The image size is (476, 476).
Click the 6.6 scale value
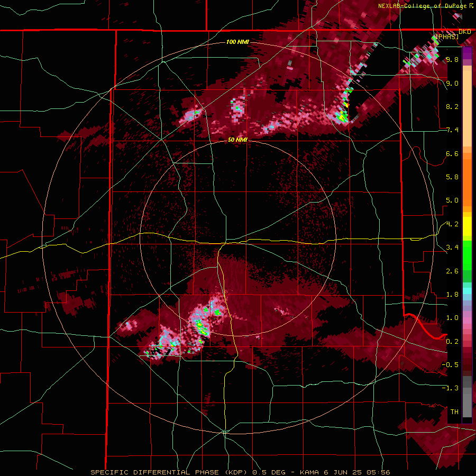[452, 153]
